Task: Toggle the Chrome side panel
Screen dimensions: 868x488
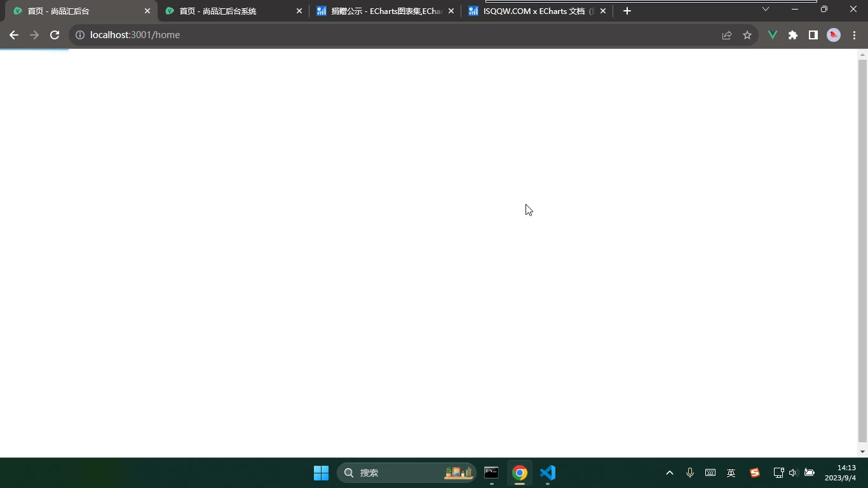Action: pos(813,35)
